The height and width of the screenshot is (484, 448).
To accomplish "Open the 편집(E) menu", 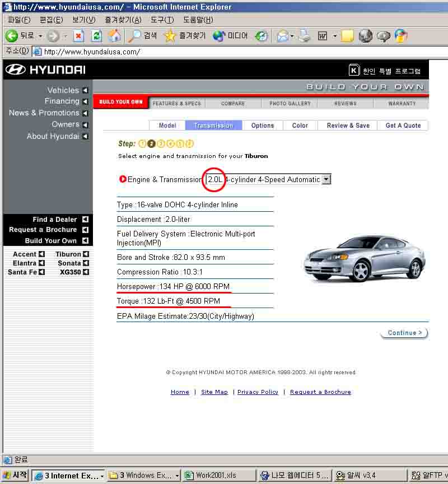I will coord(51,20).
